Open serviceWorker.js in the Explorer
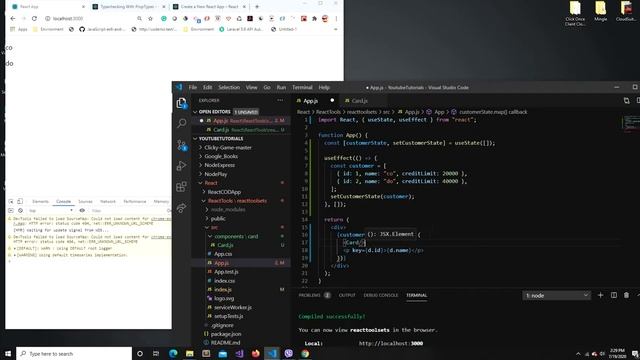640x360 pixels. 233,307
